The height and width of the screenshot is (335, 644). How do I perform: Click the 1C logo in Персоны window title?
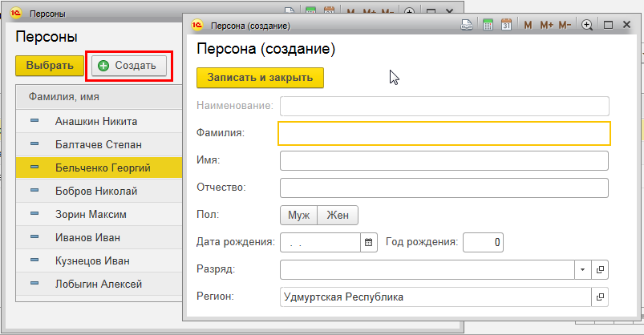(x=16, y=13)
